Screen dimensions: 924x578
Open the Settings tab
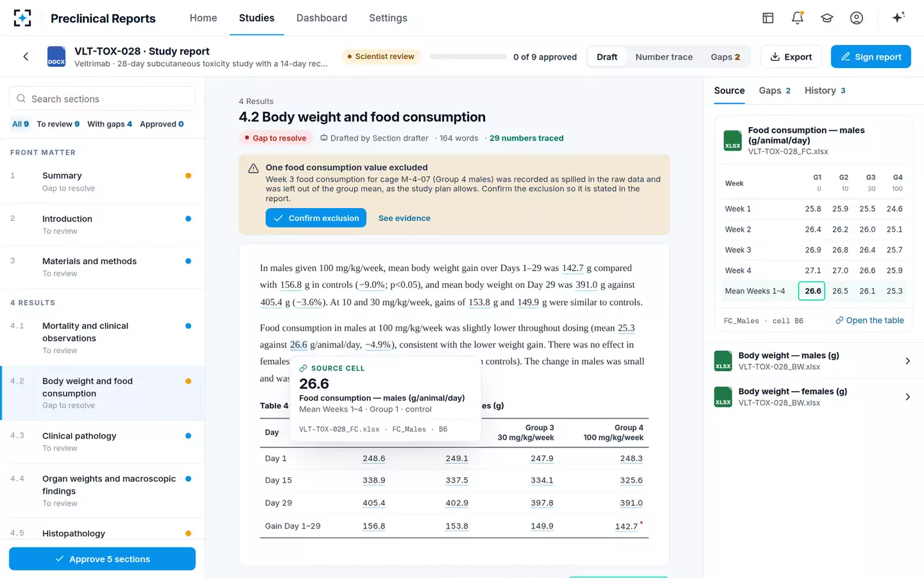(388, 18)
